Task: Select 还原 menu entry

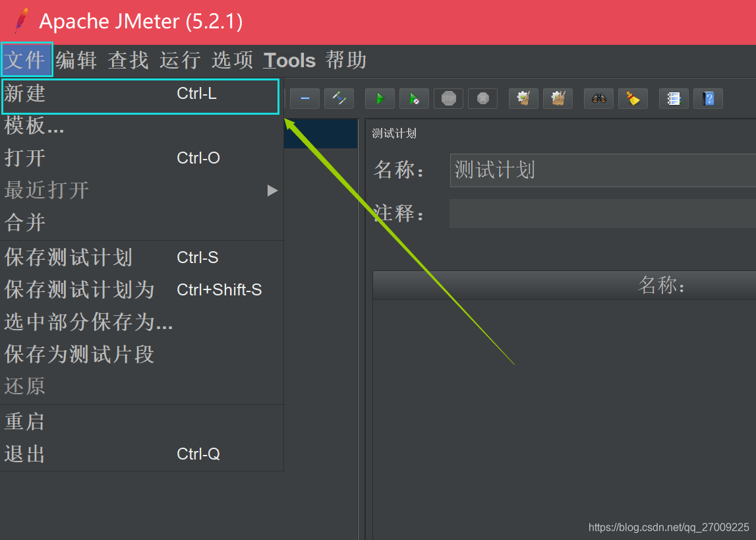Action: [x=142, y=386]
